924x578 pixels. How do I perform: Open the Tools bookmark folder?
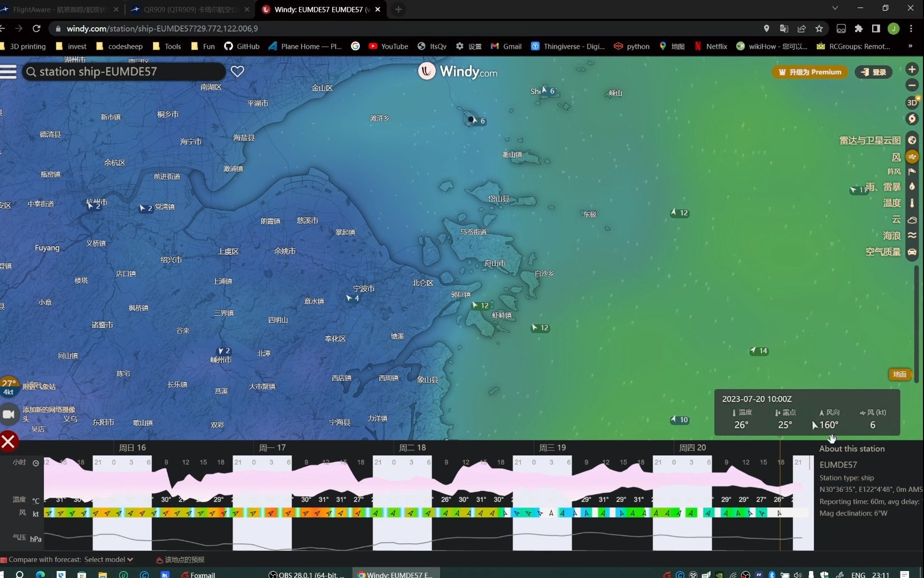[167, 47]
